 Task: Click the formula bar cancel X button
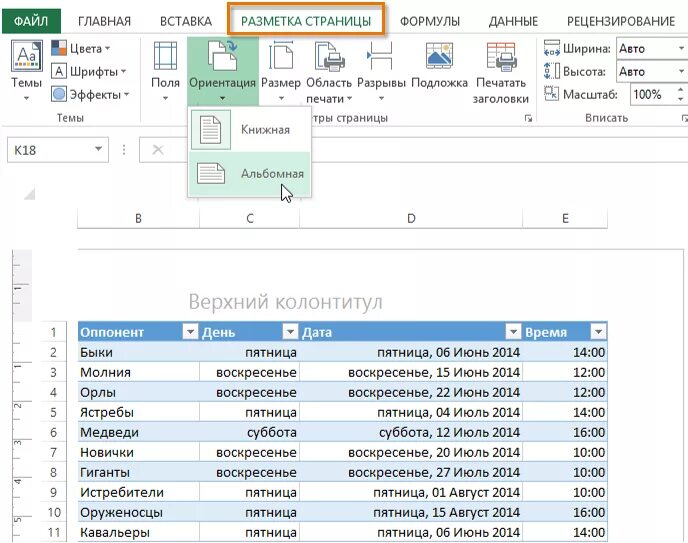(x=158, y=150)
